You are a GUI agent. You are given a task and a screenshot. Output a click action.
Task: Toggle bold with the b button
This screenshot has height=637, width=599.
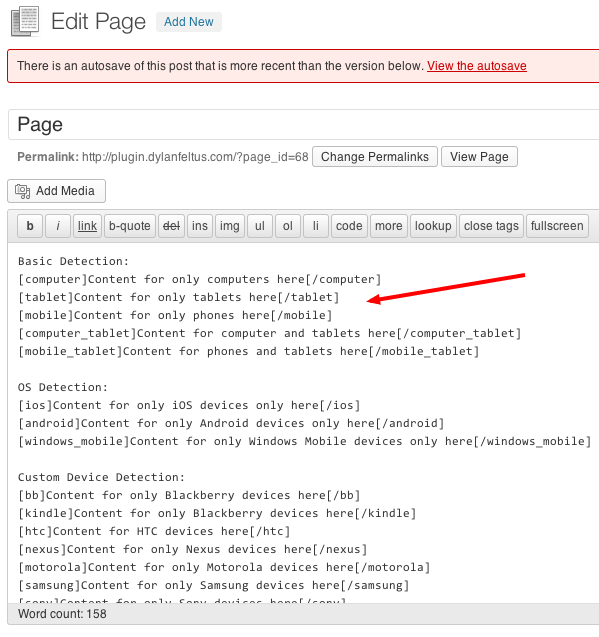(x=30, y=226)
